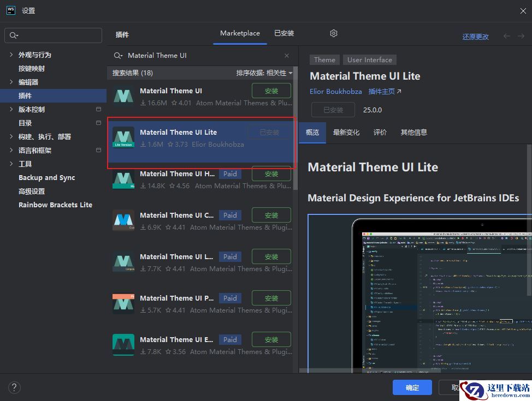Screen dimensions: 532x401
Task: Click the Material Theme UI C... plugin logo
Action: 123,220
